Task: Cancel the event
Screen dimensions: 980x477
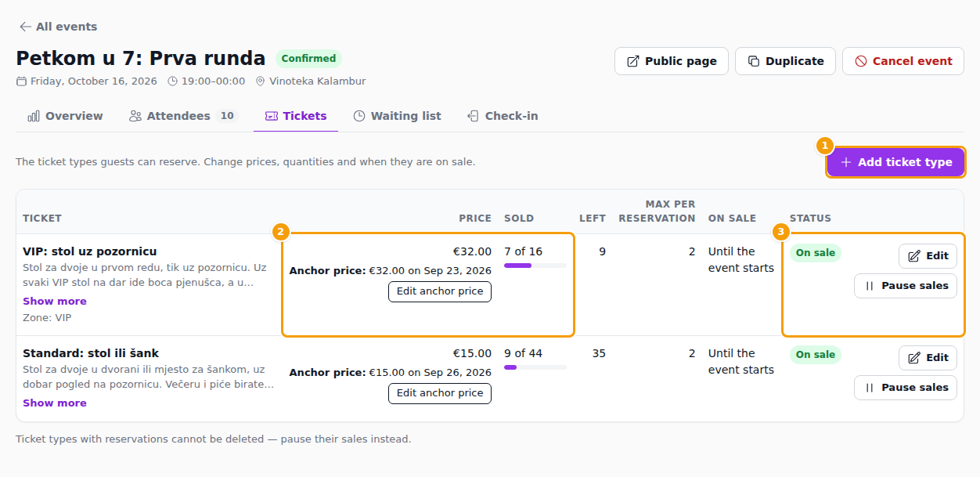Action: [x=903, y=61]
